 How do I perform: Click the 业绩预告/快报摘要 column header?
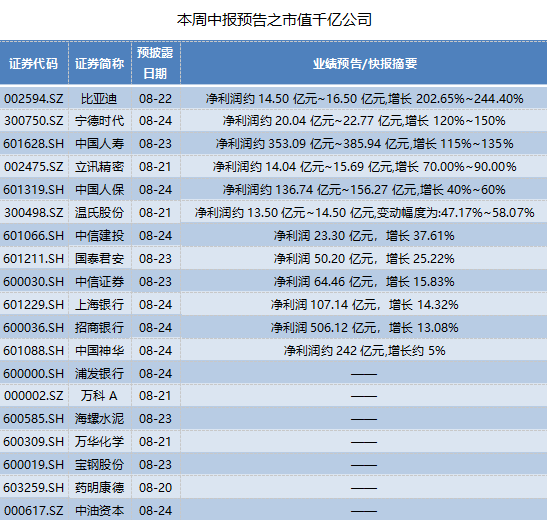click(x=365, y=63)
